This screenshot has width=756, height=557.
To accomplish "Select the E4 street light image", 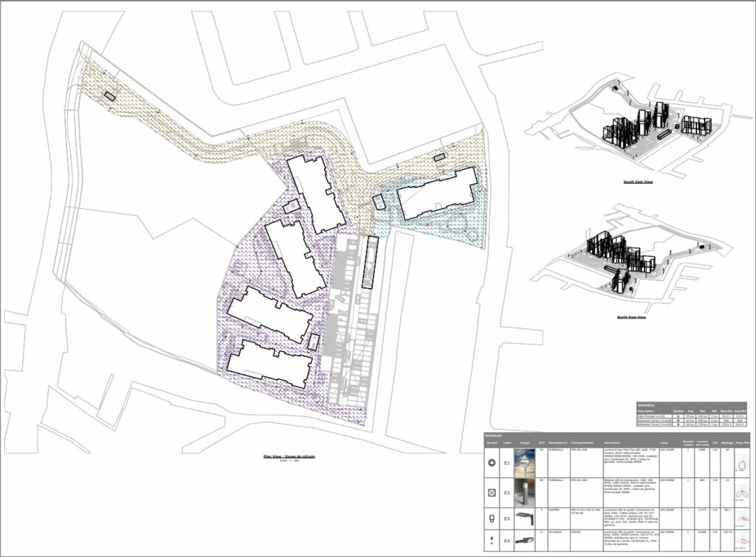I will click(x=526, y=542).
